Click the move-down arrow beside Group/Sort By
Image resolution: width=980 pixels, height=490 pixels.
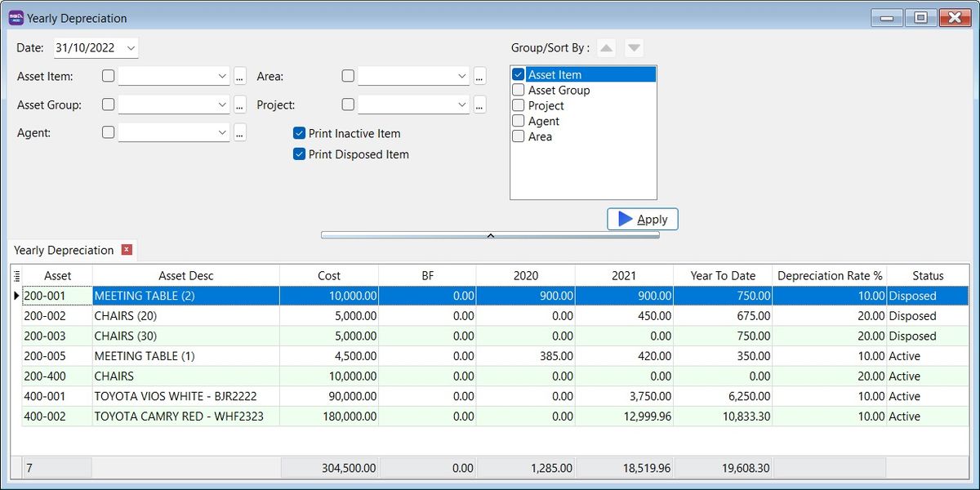(635, 48)
